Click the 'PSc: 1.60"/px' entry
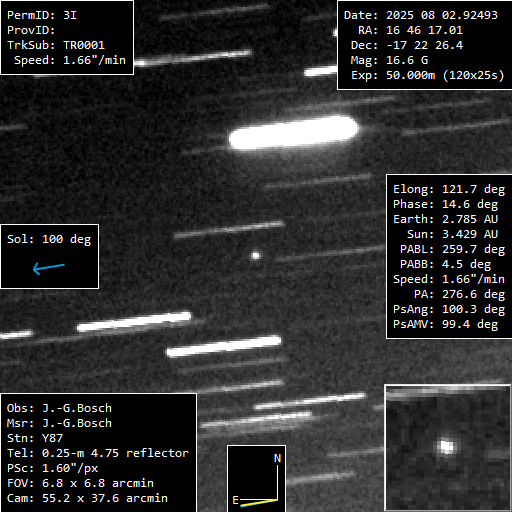 [x=53, y=468]
